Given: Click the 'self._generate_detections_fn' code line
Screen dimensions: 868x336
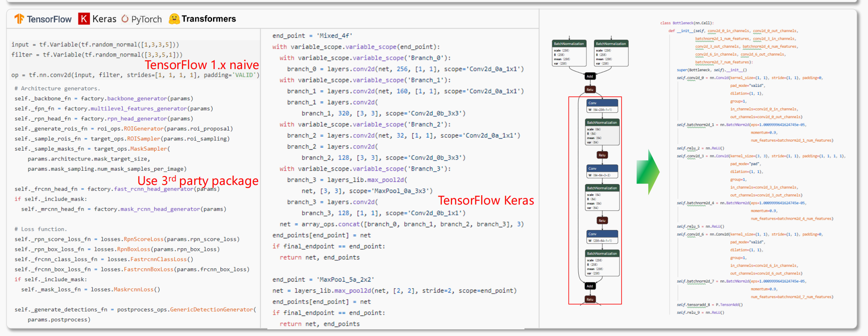Looking at the screenshot, I should (x=135, y=310).
